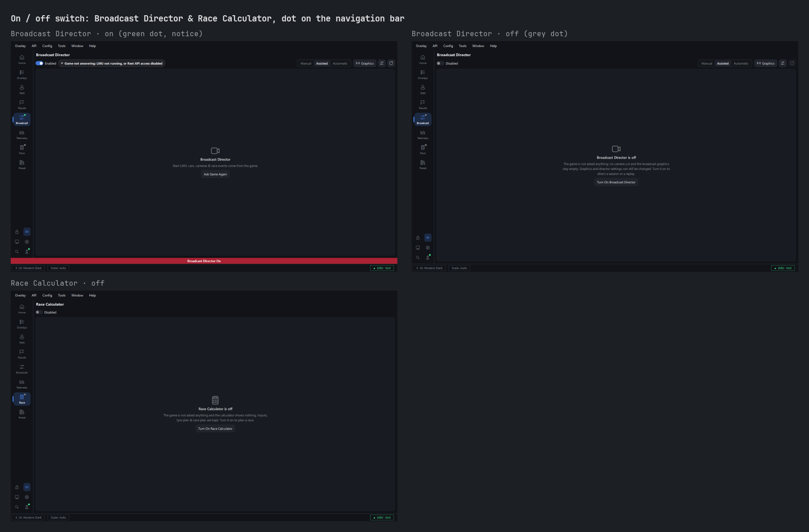The height and width of the screenshot is (532, 809).
Task: Select Broadcast icon in the Race Calculator sidebar
Action: tap(22, 368)
